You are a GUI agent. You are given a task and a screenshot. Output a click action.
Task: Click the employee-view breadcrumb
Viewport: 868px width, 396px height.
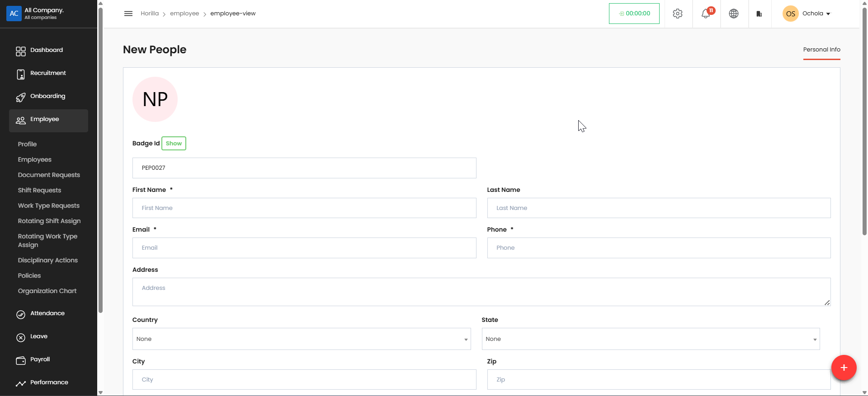pos(233,14)
